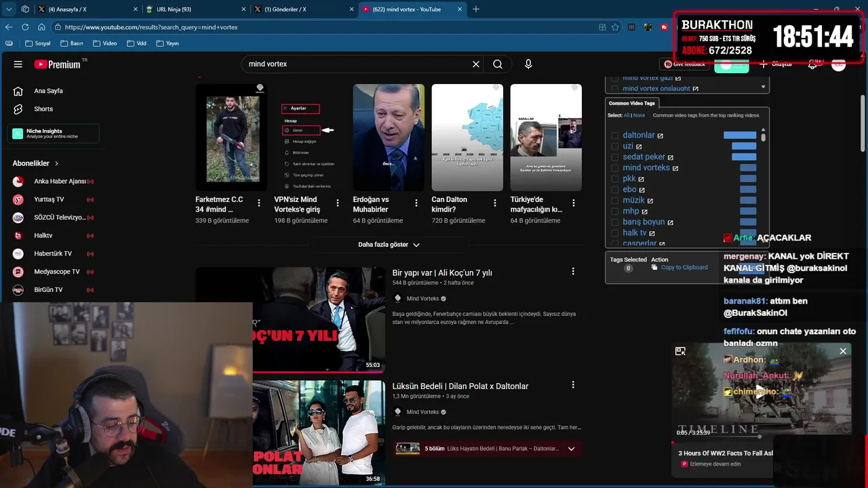Open Medyascope TV subscription channel
This screenshot has width=868, height=488.
(57, 272)
